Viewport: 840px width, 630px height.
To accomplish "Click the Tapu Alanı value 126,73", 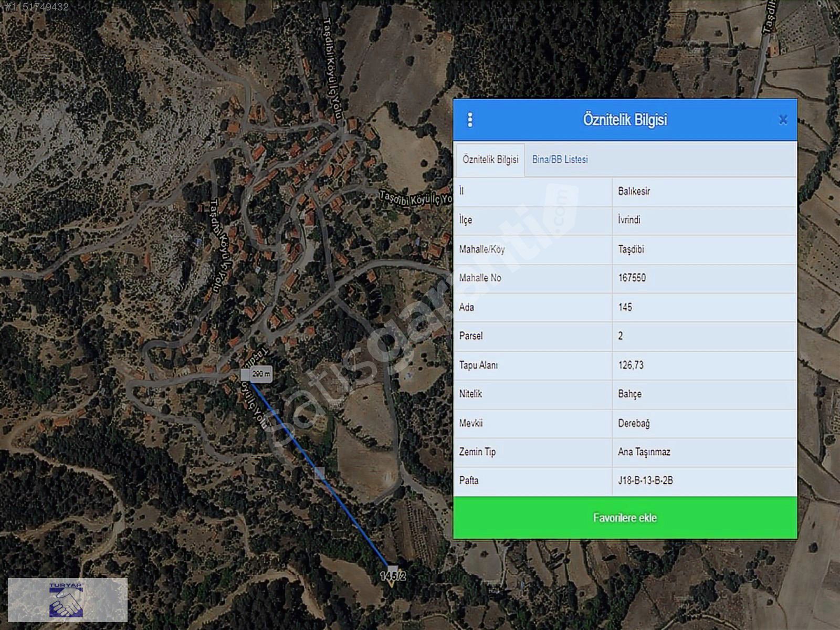I will [x=631, y=365].
